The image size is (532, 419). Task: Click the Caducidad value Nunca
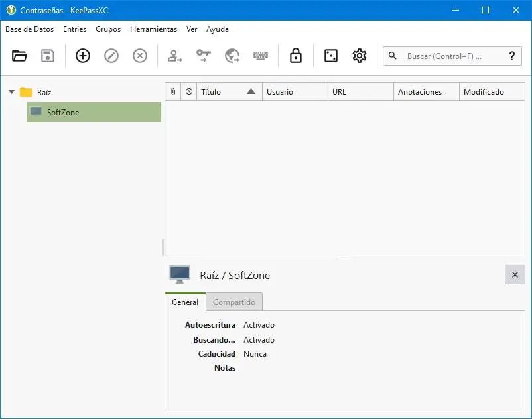point(255,354)
